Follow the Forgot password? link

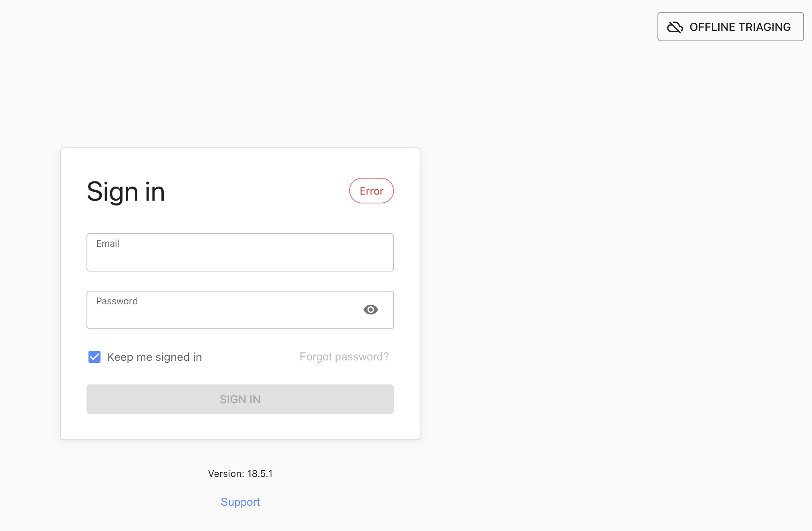point(344,356)
